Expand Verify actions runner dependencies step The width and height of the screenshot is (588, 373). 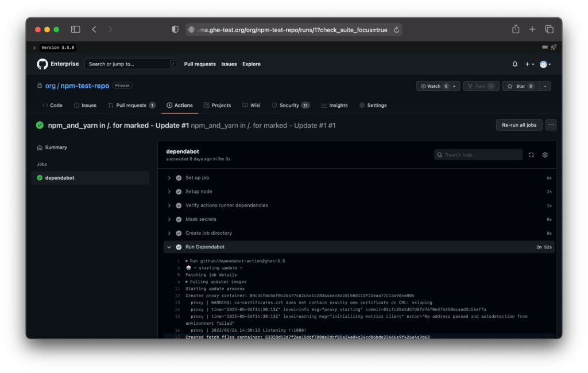pos(359,205)
